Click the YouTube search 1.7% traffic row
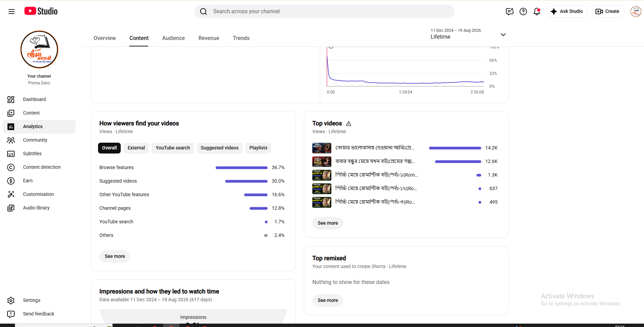Screen dimensions: 644x327 click(192, 222)
